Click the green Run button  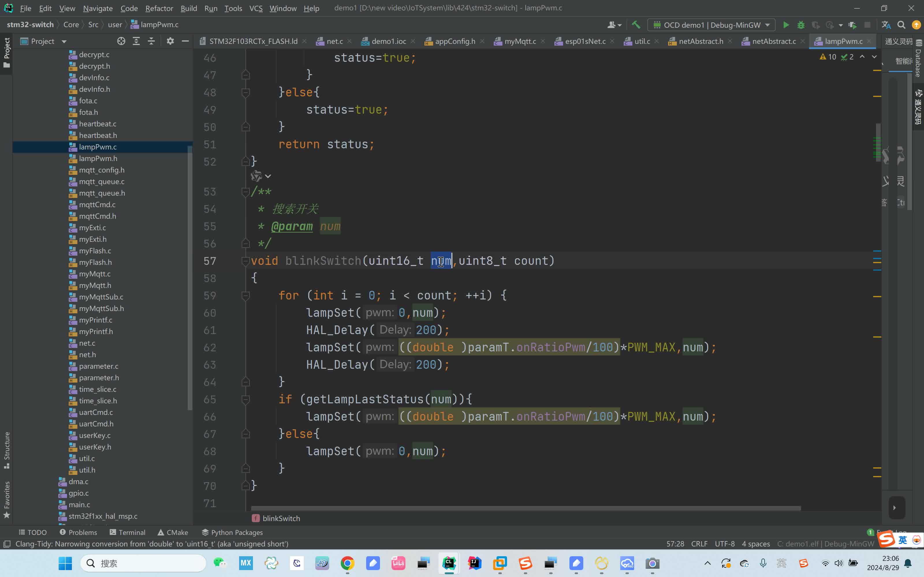786,25
